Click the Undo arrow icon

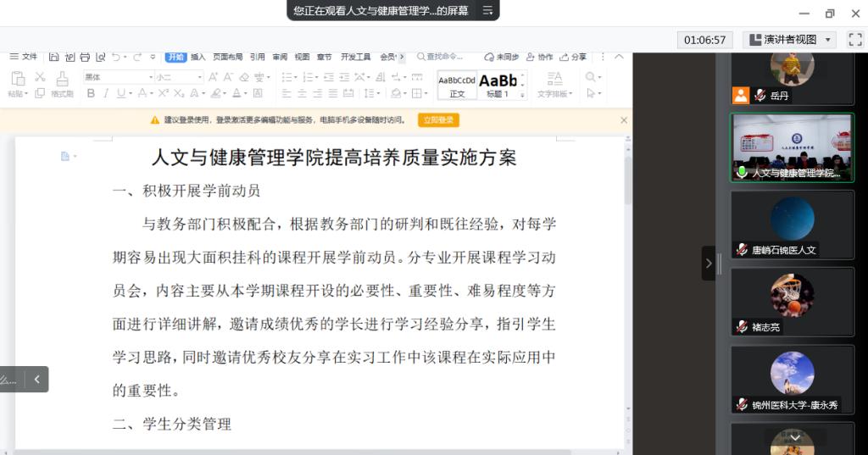pyautogui.click(x=114, y=57)
